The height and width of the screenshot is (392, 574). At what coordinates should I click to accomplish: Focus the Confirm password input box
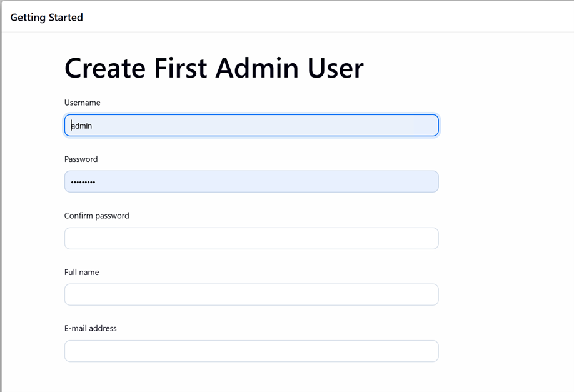point(251,238)
